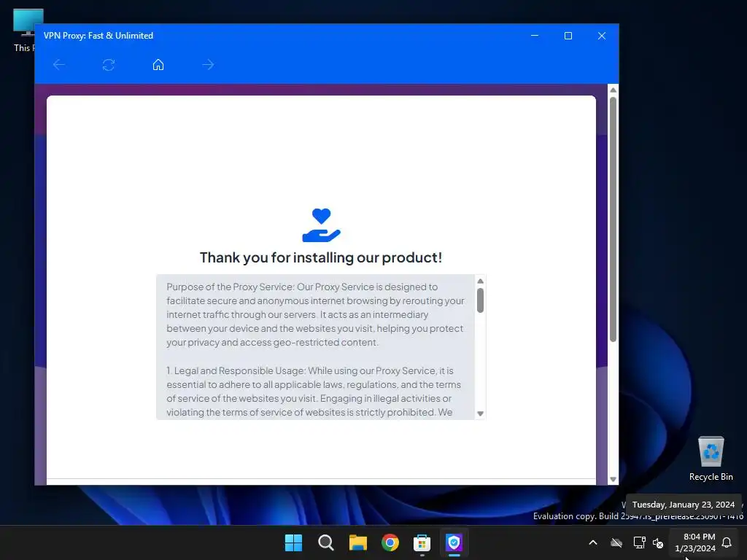
Task: Click terms box scrollbar down arrow
Action: tap(480, 413)
